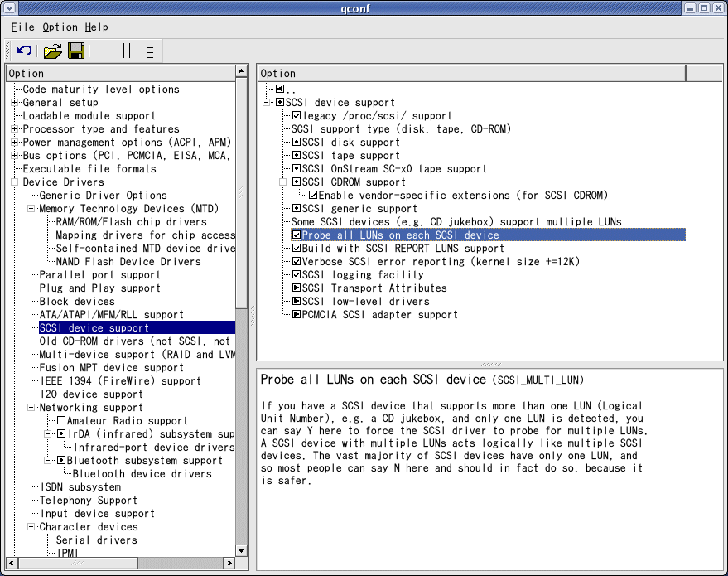Toggle SCSI device support root state box
Screen dimensions: 728x576
click(x=280, y=102)
